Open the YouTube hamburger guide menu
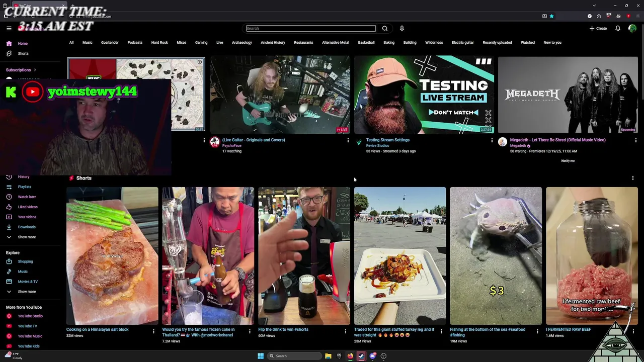Image resolution: width=644 pixels, height=362 pixels. pos(9,28)
